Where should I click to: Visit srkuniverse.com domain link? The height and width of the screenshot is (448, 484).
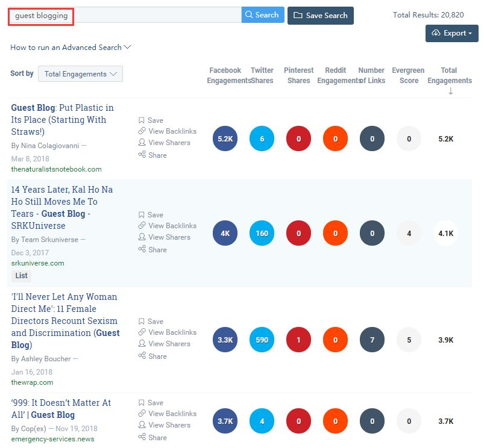[37, 263]
